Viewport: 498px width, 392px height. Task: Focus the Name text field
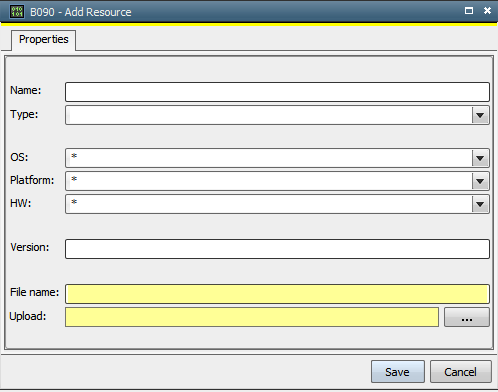pyautogui.click(x=277, y=92)
